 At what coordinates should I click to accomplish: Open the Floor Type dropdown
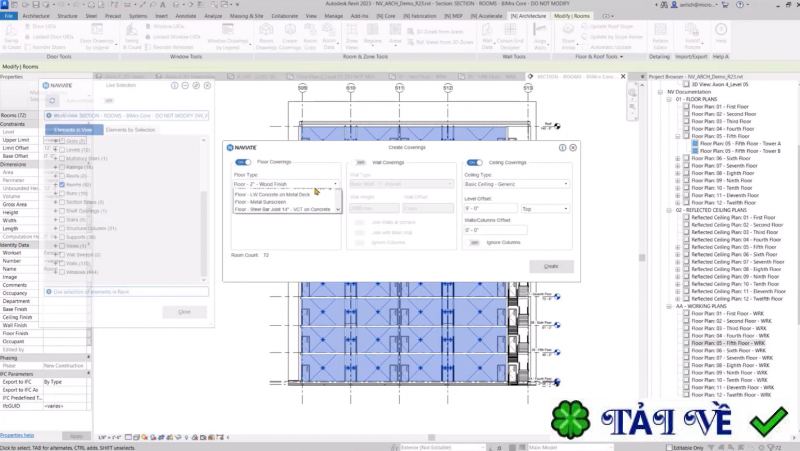click(x=286, y=184)
